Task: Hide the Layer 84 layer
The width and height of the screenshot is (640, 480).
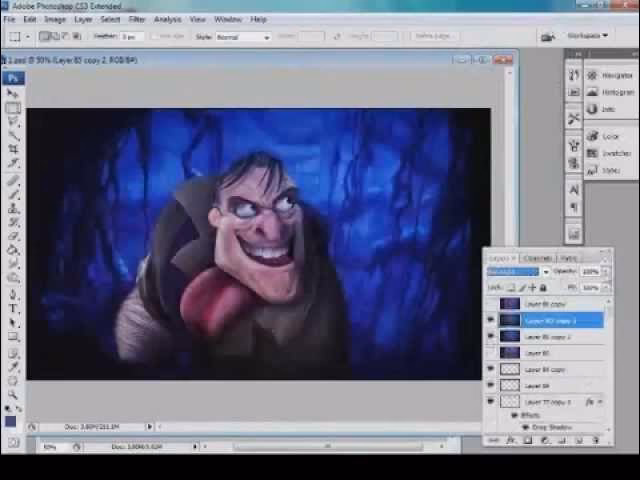Action: point(491,385)
